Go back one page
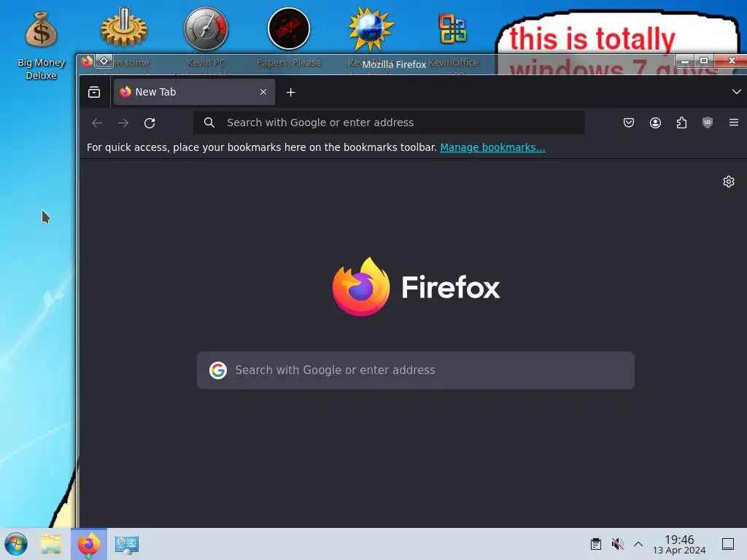 pyautogui.click(x=97, y=122)
